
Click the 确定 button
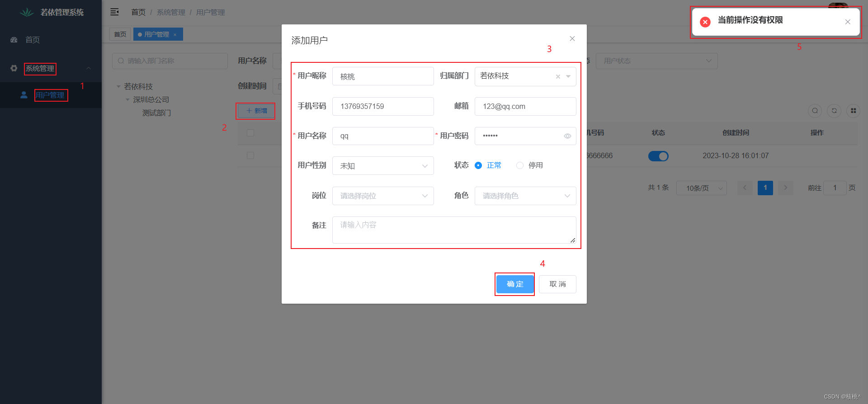(515, 284)
